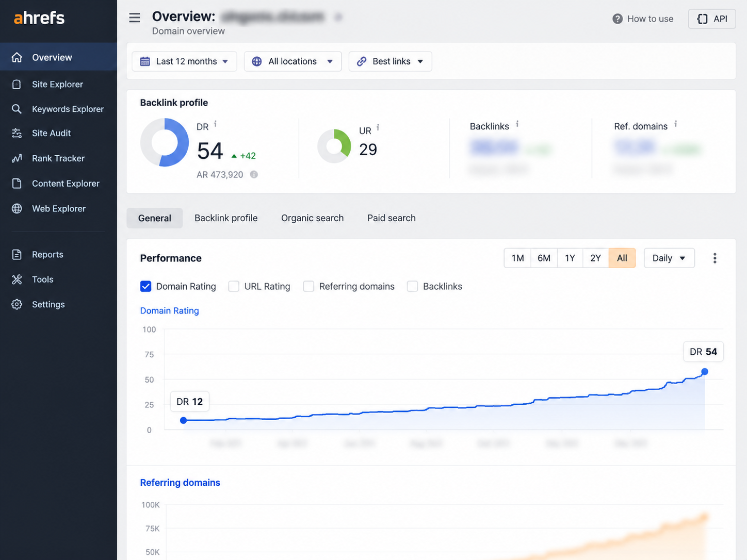
Task: Open Rank Tracker in the sidebar
Action: coord(58,158)
